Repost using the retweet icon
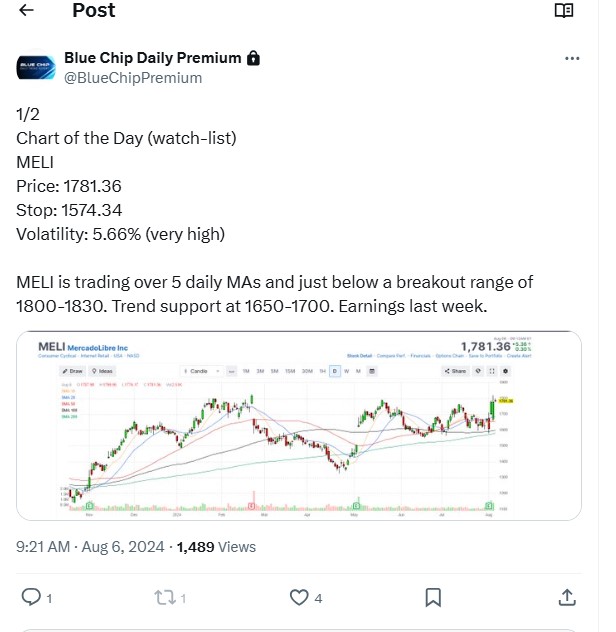The width and height of the screenshot is (616, 632). click(165, 598)
